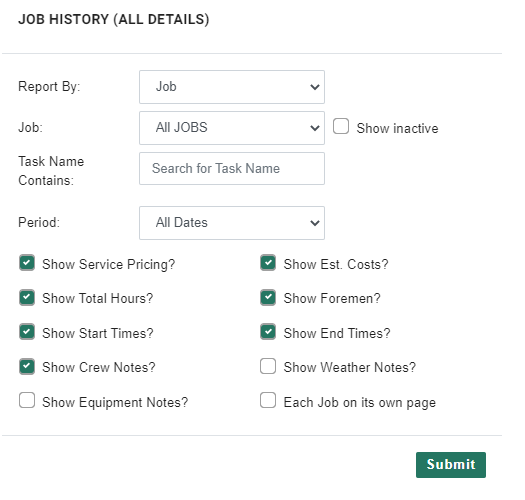Click the Show Weather Notes label text
Screen dimensions: 525x500
(x=350, y=367)
